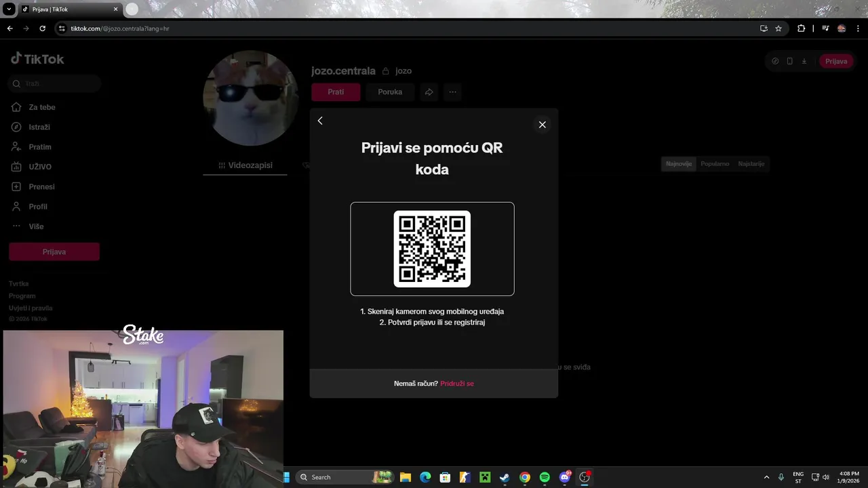Open the Pridruži se sign-up link
Image resolution: width=868 pixels, height=488 pixels.
457,384
